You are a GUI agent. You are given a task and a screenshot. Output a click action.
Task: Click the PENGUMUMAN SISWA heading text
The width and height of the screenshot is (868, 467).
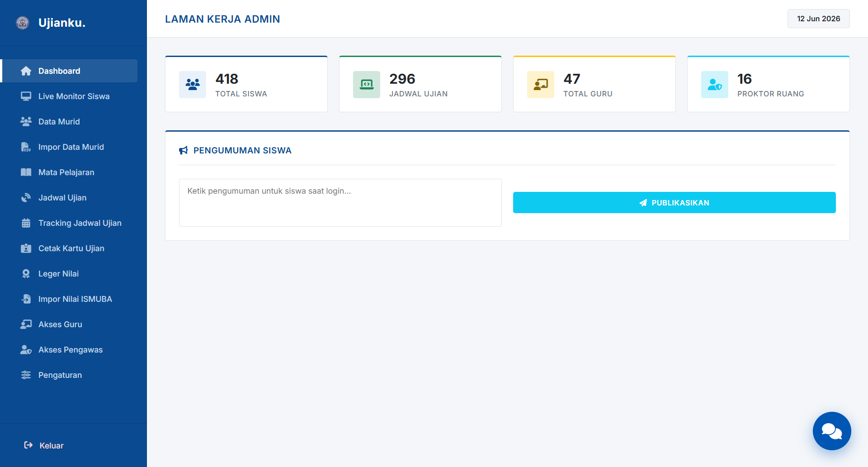(242, 150)
